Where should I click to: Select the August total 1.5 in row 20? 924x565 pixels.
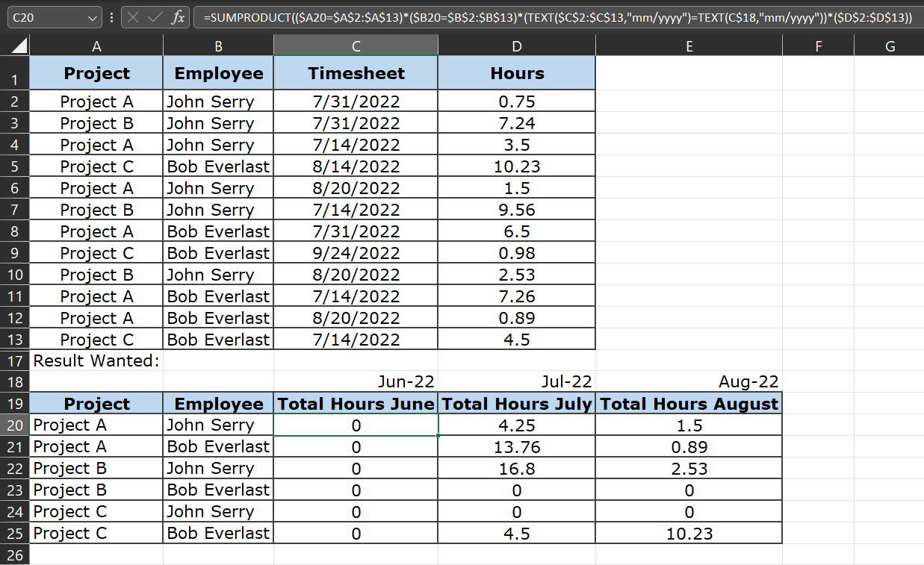click(689, 425)
